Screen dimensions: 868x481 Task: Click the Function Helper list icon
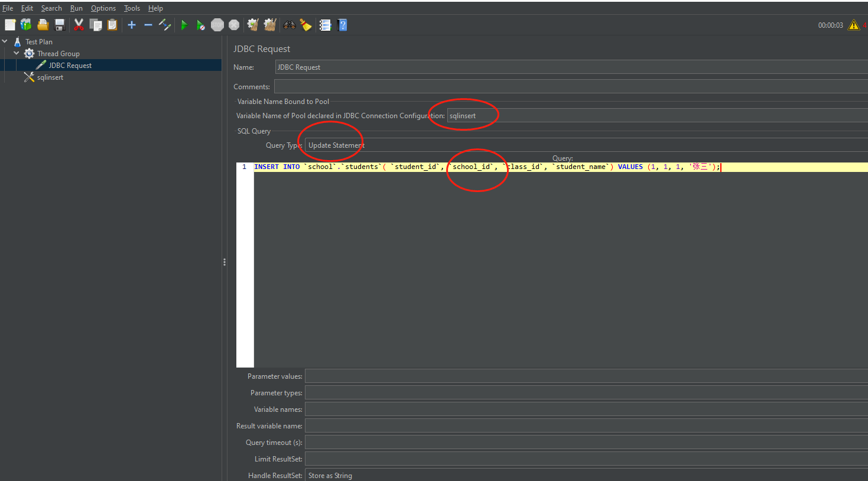point(325,25)
